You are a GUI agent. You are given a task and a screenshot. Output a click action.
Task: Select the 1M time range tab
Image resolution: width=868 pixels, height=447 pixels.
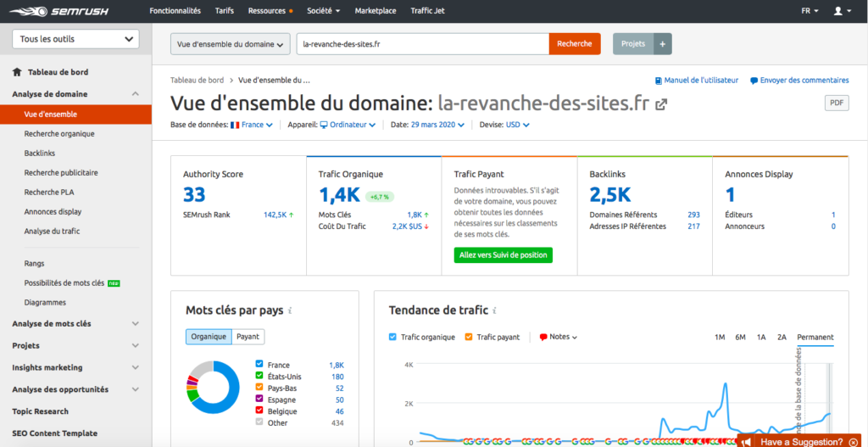pyautogui.click(x=720, y=338)
